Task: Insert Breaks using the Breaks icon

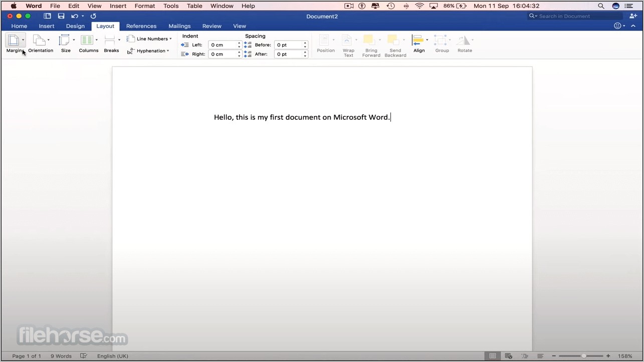Action: (x=110, y=40)
